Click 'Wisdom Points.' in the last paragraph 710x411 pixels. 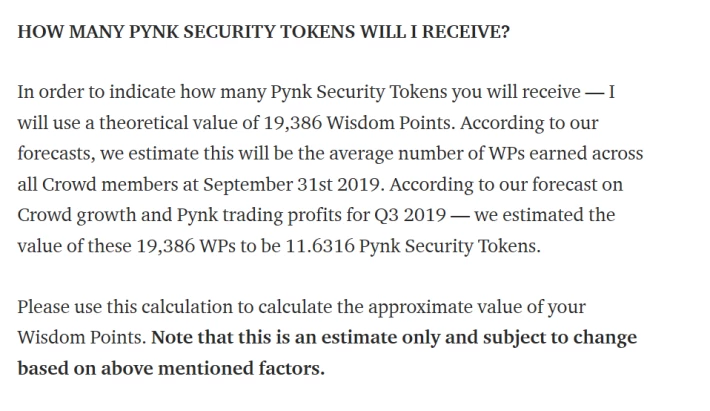coord(82,338)
